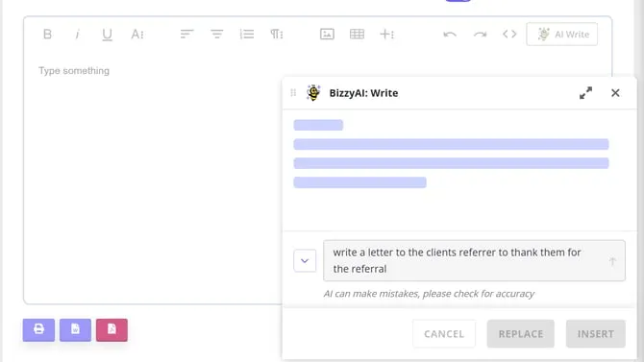Expand the BizzyAI panel to fullscreen
The image size is (644, 362).
coord(585,93)
